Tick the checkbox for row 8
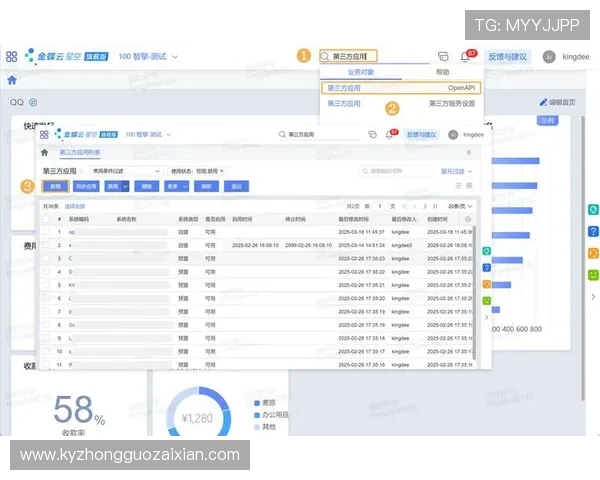The height and width of the screenshot is (480, 600). click(x=46, y=325)
